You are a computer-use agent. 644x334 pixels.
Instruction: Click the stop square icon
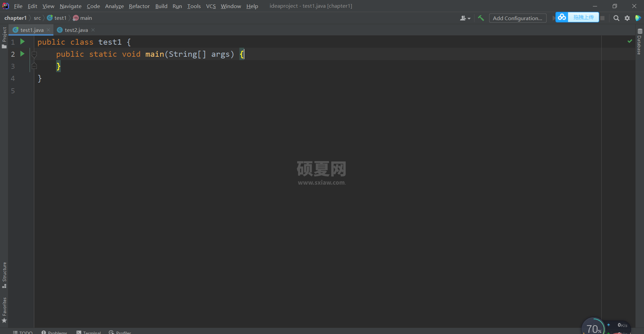coord(602,18)
